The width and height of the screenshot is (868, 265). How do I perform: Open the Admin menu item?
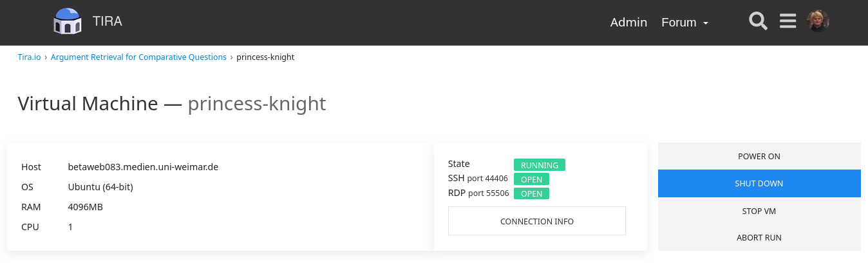[628, 23]
